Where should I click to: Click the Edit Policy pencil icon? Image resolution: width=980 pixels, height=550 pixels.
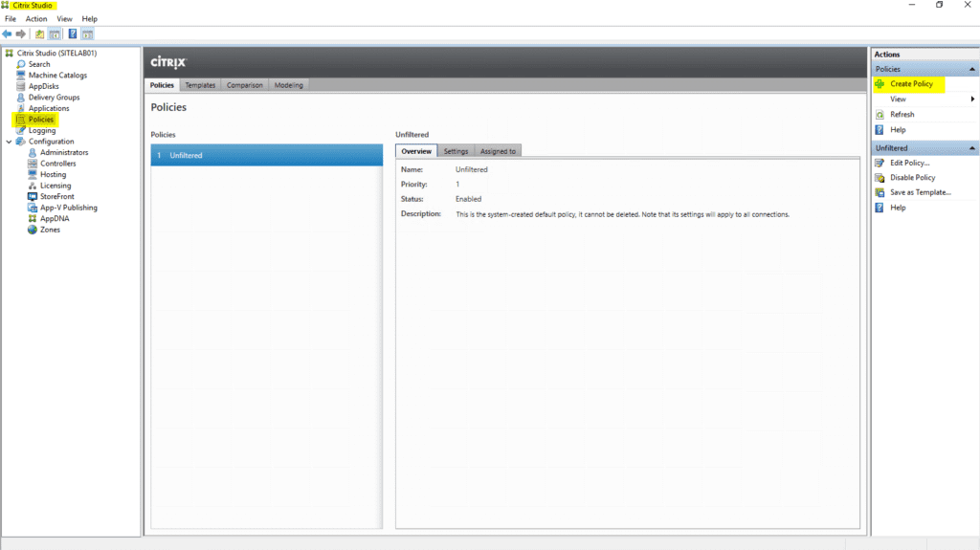coord(880,163)
